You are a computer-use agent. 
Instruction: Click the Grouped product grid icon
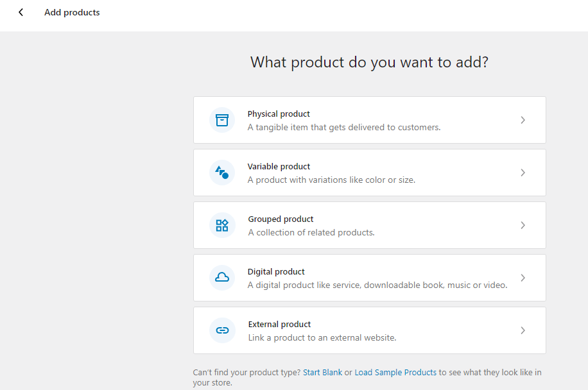[221, 225]
